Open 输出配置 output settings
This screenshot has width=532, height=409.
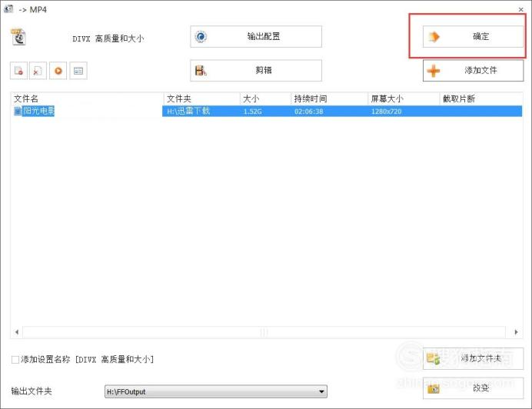coord(256,36)
